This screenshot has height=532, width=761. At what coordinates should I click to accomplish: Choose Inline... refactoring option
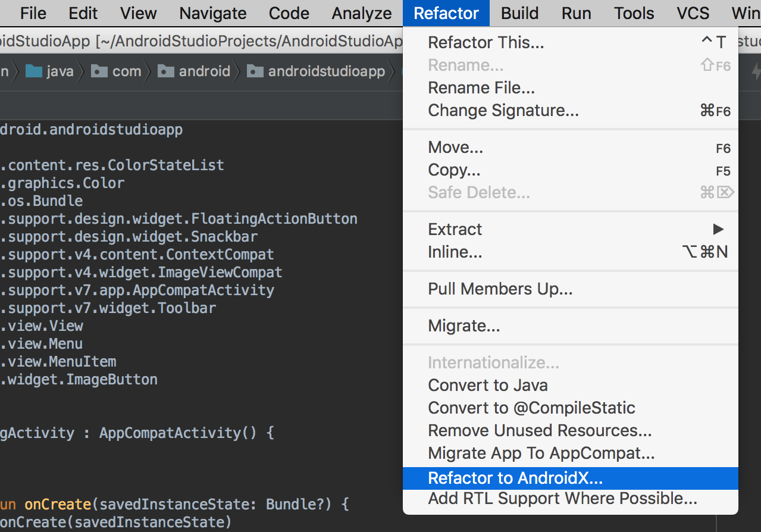455,252
